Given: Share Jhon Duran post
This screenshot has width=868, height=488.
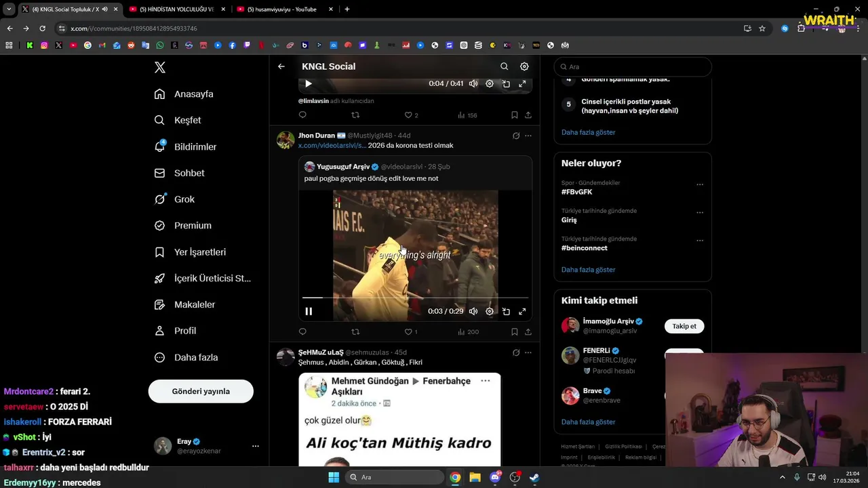Looking at the screenshot, I should click(x=528, y=332).
